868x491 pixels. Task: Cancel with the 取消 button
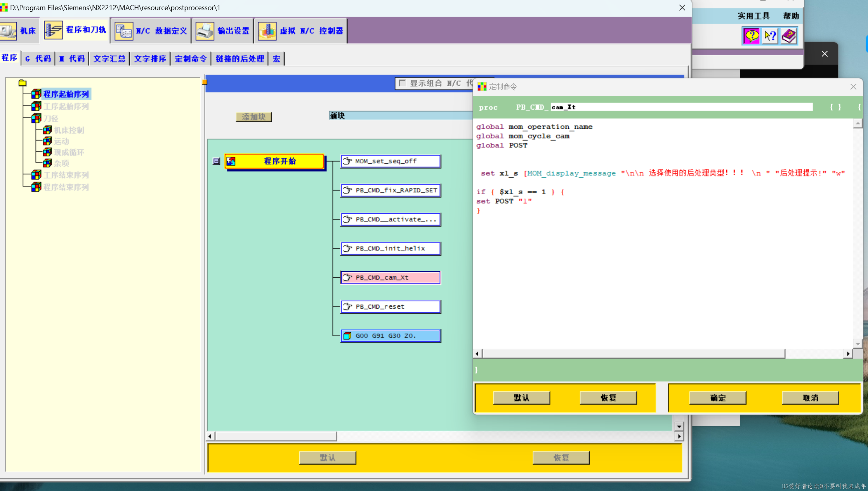pos(810,398)
